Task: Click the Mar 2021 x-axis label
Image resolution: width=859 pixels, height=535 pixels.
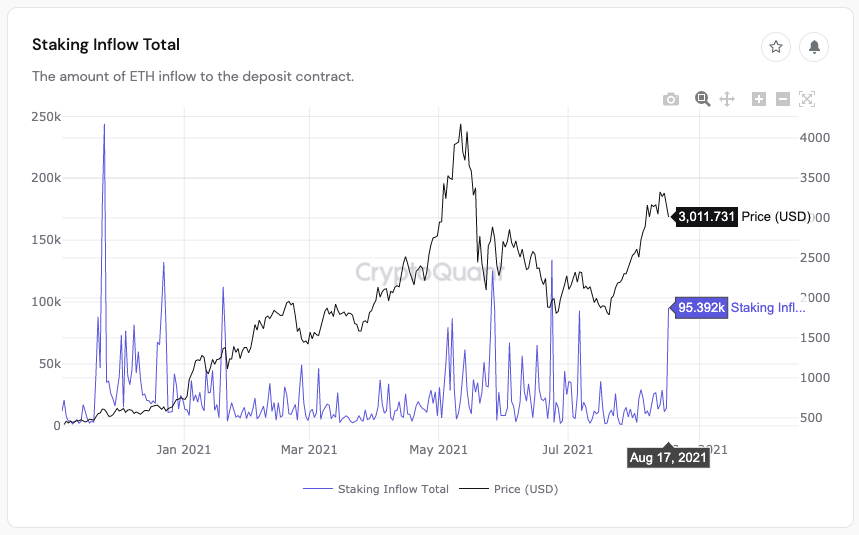Action: tap(309, 450)
